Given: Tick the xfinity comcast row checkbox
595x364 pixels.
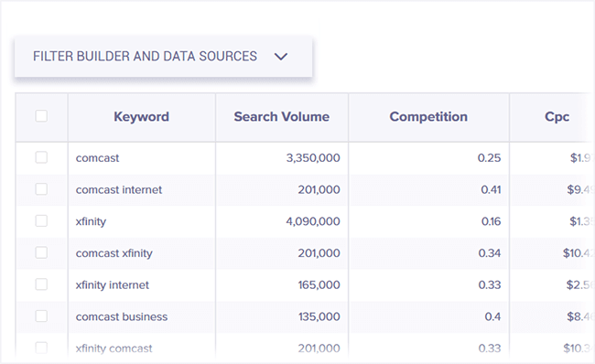Looking at the screenshot, I should click(41, 348).
